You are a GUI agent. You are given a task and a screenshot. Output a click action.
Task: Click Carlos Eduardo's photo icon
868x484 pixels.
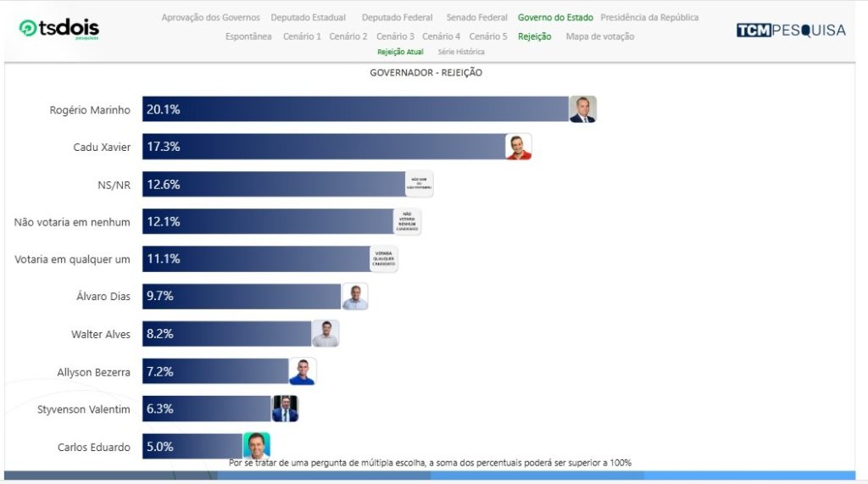tap(256, 445)
